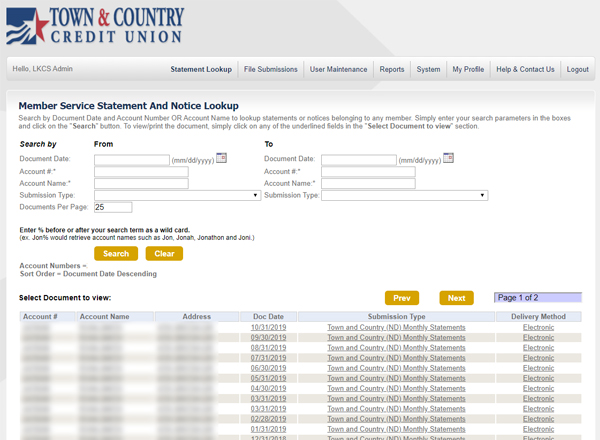Focus the From Document Date field
Viewport: 600px width, 440px height.
point(132,160)
